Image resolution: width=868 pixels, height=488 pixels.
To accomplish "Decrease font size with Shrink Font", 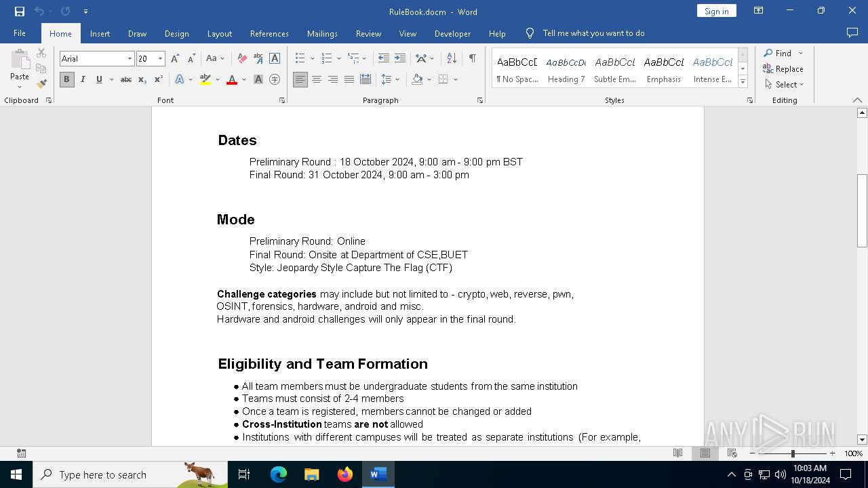I will [x=191, y=59].
